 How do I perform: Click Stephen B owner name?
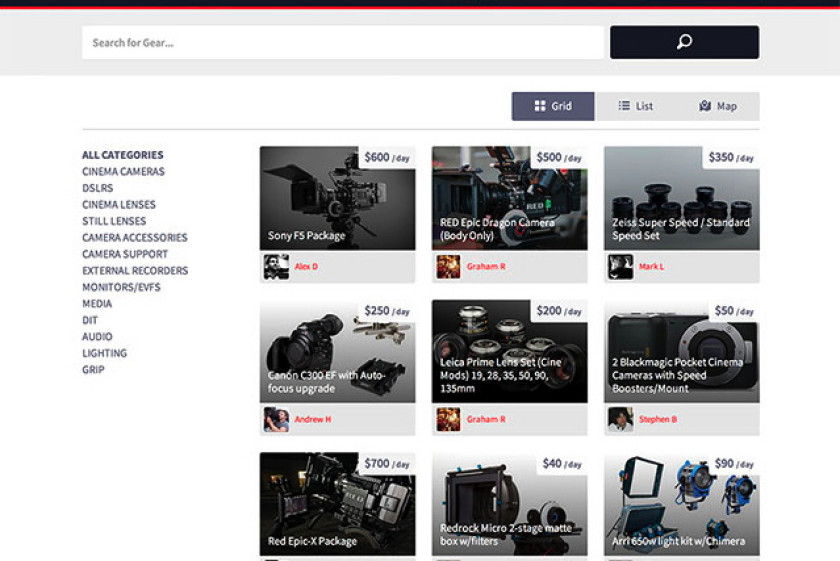point(658,419)
